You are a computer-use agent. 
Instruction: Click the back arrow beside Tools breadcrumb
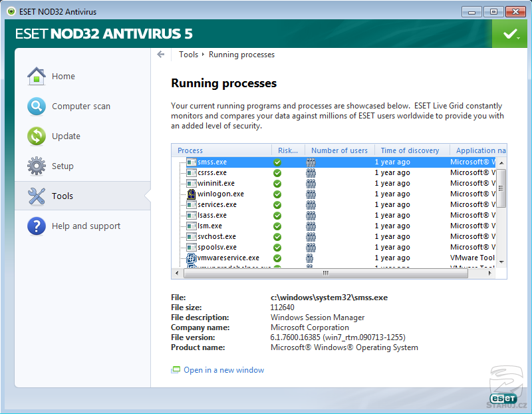[161, 55]
